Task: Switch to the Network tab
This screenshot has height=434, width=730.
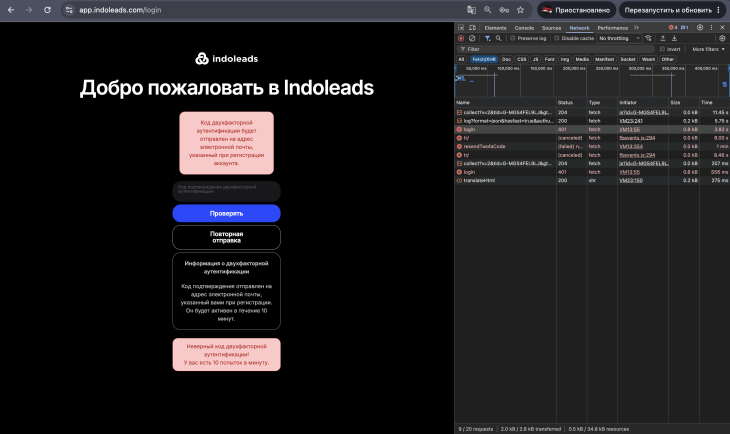Action: click(x=579, y=28)
